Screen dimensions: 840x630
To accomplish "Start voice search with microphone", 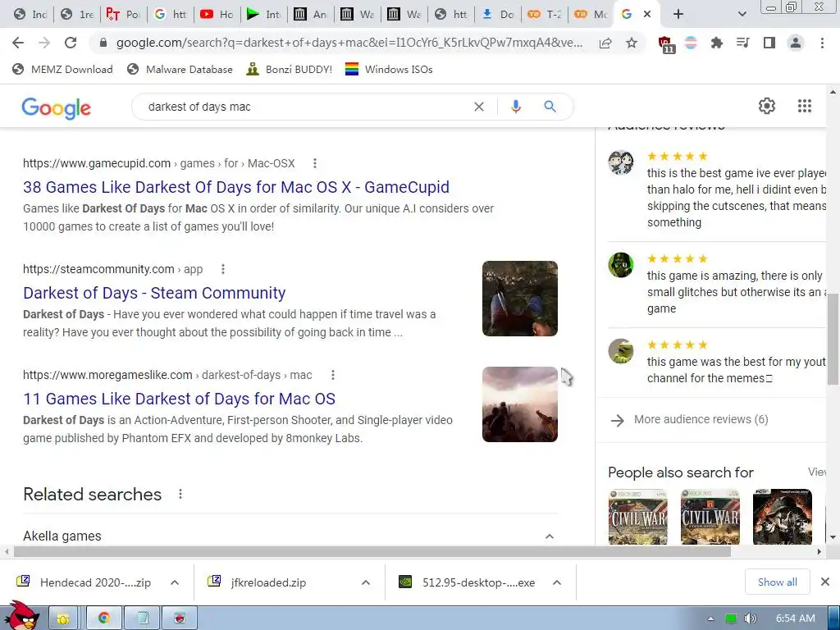I will click(x=516, y=107).
